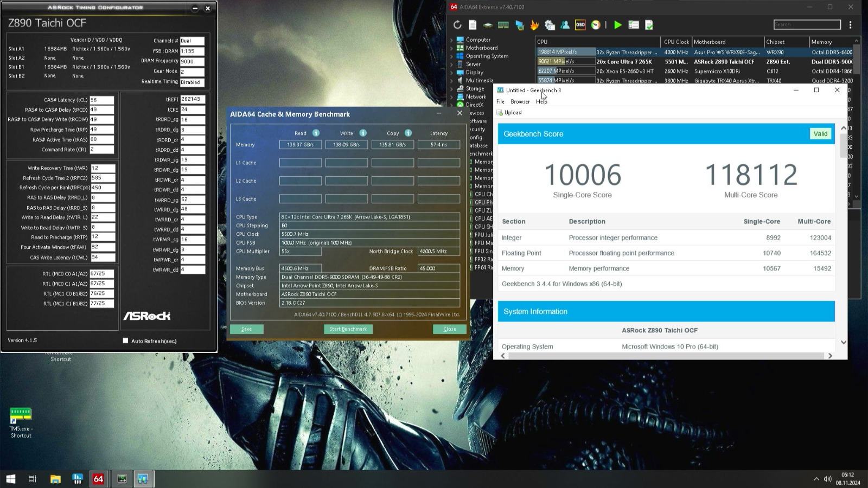The image size is (868, 488).
Task: Open the Geekbench Browser menu
Action: 520,101
